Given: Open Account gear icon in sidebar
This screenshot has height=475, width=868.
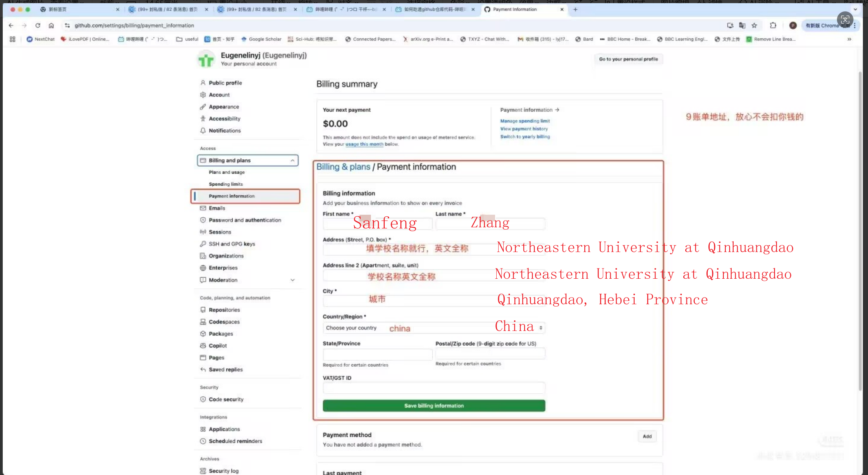Looking at the screenshot, I should click(x=203, y=95).
